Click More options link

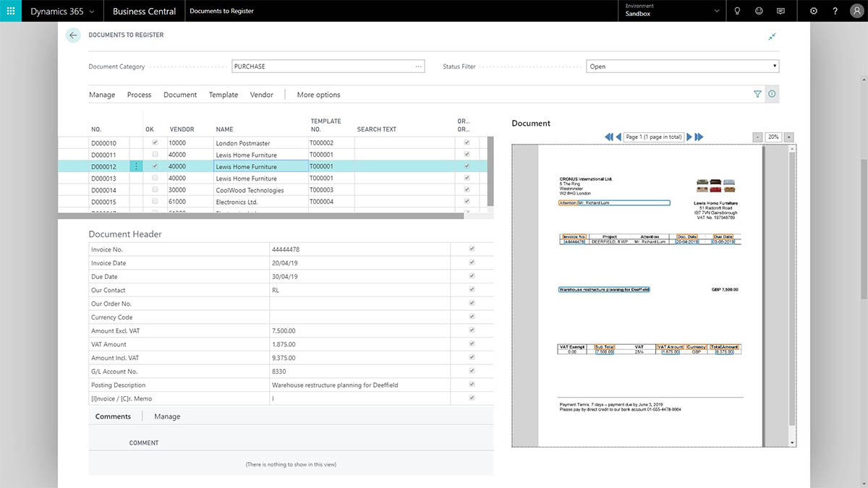318,95
